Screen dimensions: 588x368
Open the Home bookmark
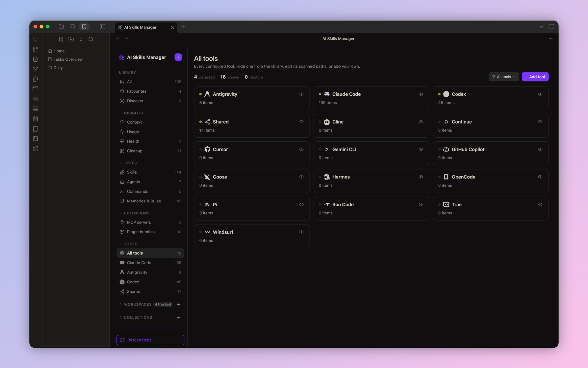tap(59, 51)
